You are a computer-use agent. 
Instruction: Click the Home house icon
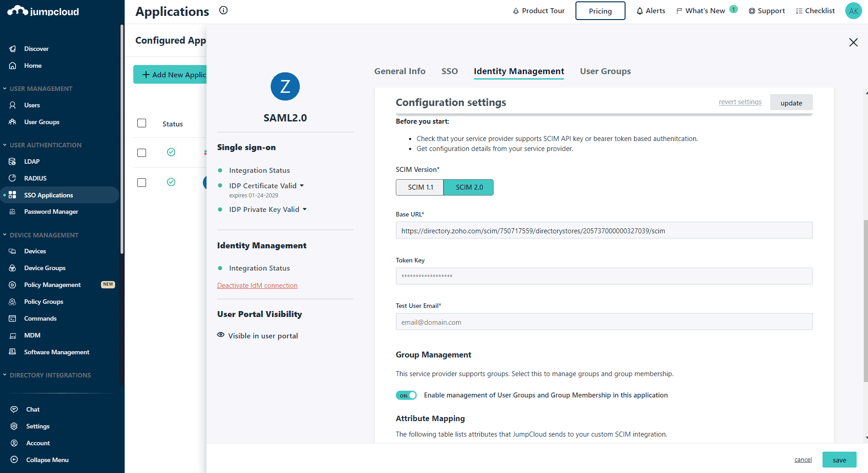[x=13, y=65]
